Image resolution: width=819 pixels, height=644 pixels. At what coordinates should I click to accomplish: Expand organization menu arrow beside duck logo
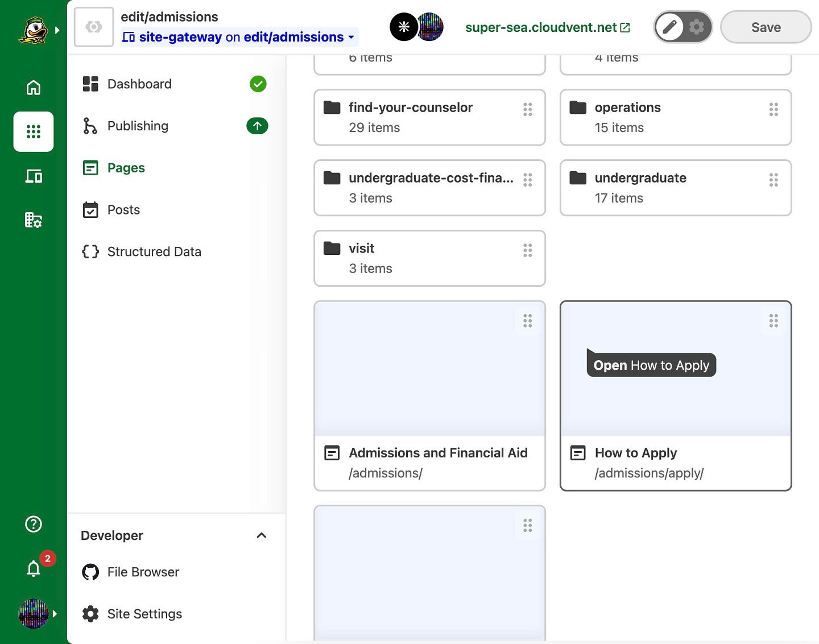pyautogui.click(x=57, y=30)
